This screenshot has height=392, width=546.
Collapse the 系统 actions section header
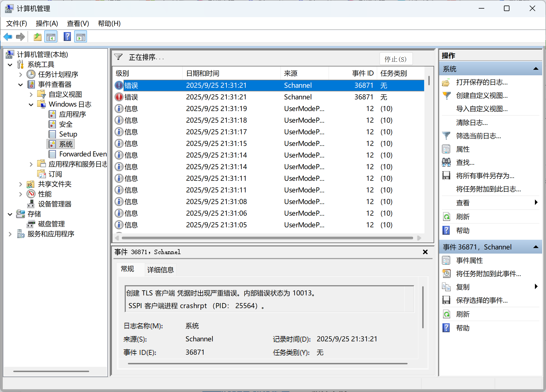(535, 69)
